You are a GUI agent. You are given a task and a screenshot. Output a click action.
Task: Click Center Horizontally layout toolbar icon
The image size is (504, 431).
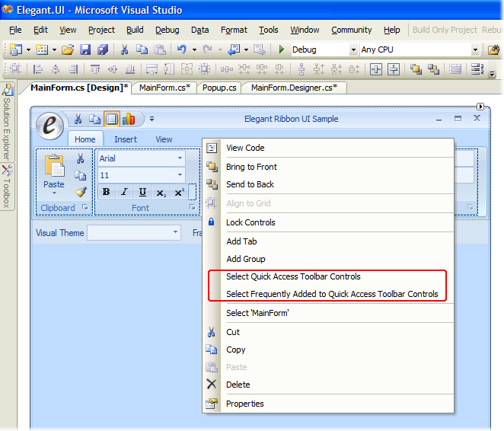point(376,69)
